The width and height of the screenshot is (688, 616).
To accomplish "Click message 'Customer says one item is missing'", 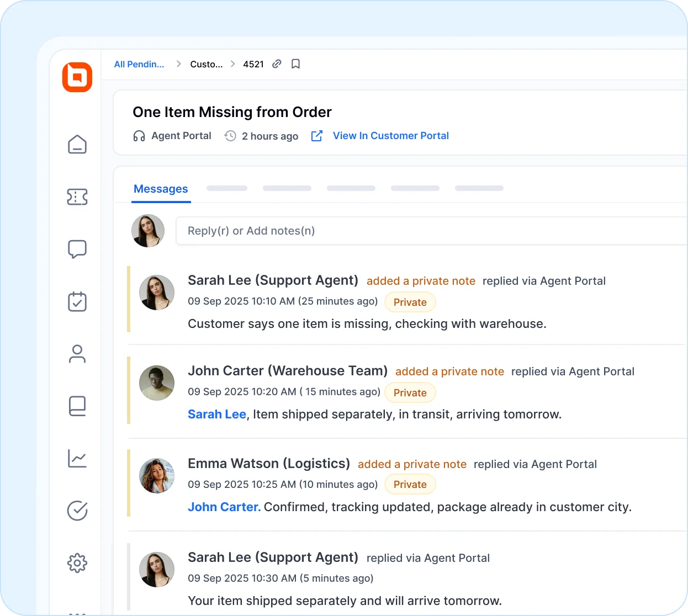I will coord(367,323).
